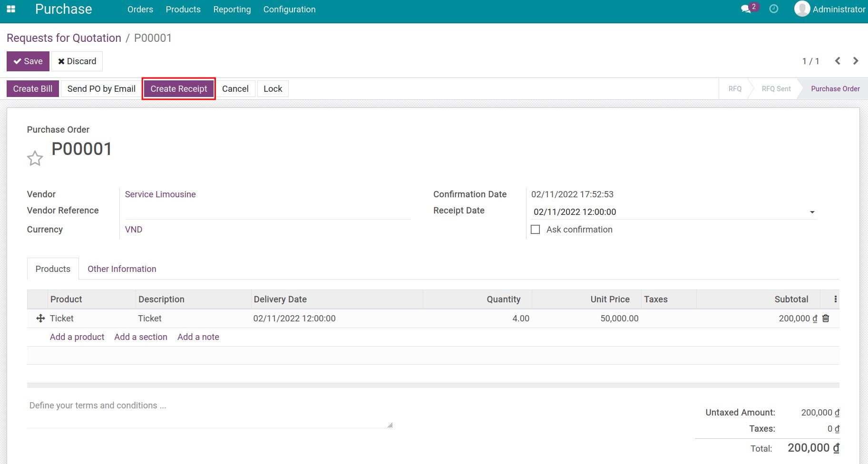868x464 pixels.
Task: Open the conversations message icon
Action: pyautogui.click(x=745, y=9)
